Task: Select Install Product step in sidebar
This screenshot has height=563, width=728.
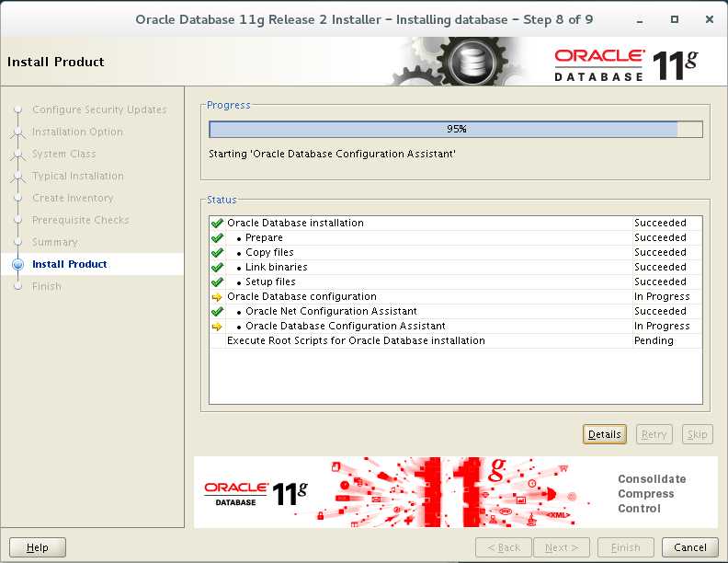Action: click(x=70, y=264)
